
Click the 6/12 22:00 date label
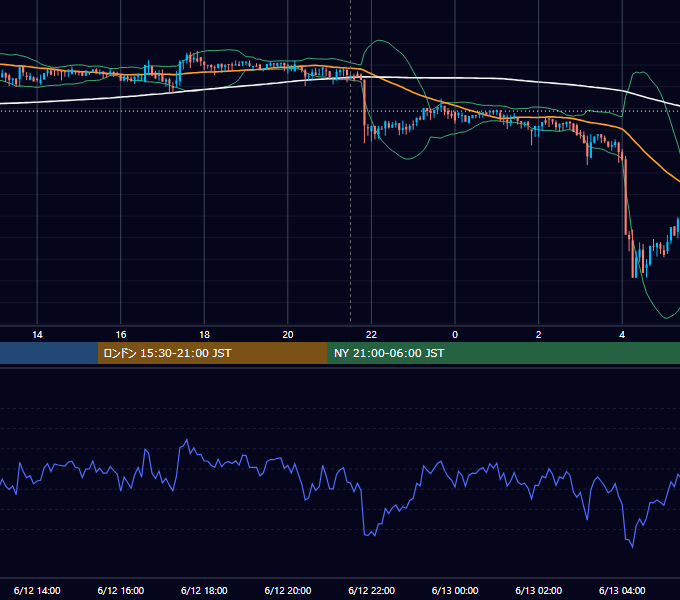(x=372, y=590)
